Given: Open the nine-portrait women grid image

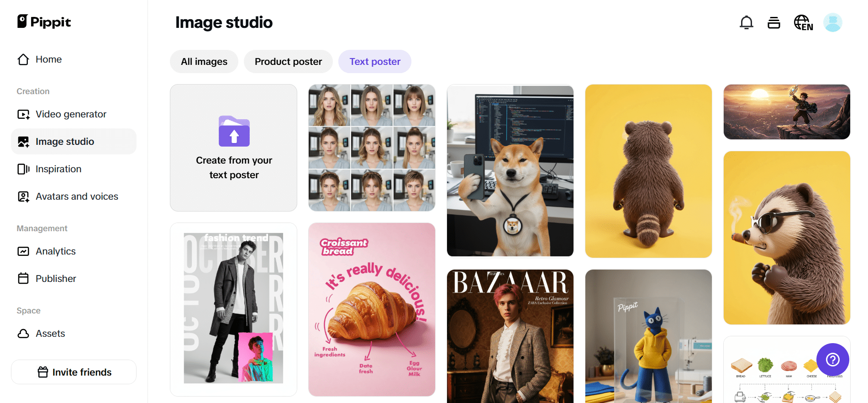Looking at the screenshot, I should [372, 148].
